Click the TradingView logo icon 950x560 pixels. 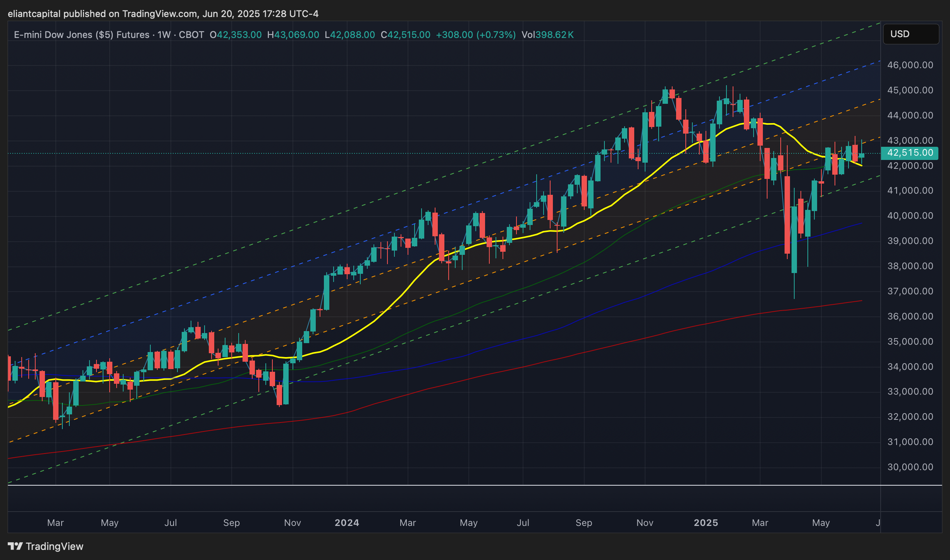coord(15,546)
